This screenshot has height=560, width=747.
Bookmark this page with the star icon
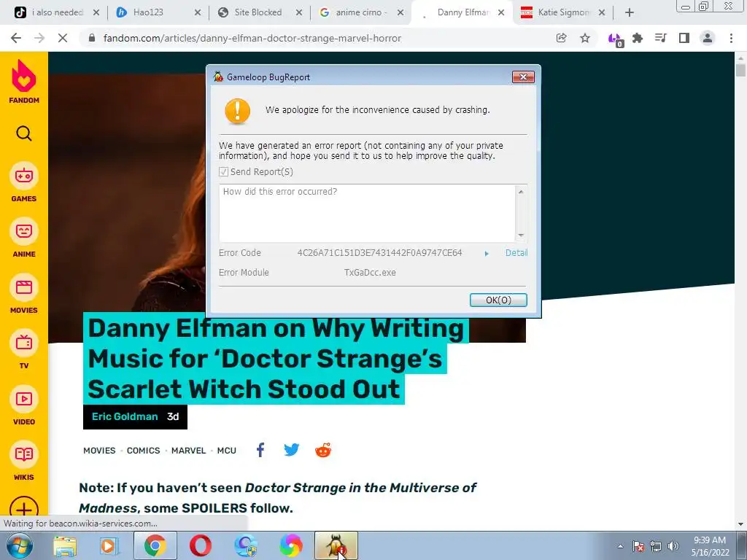(x=585, y=38)
